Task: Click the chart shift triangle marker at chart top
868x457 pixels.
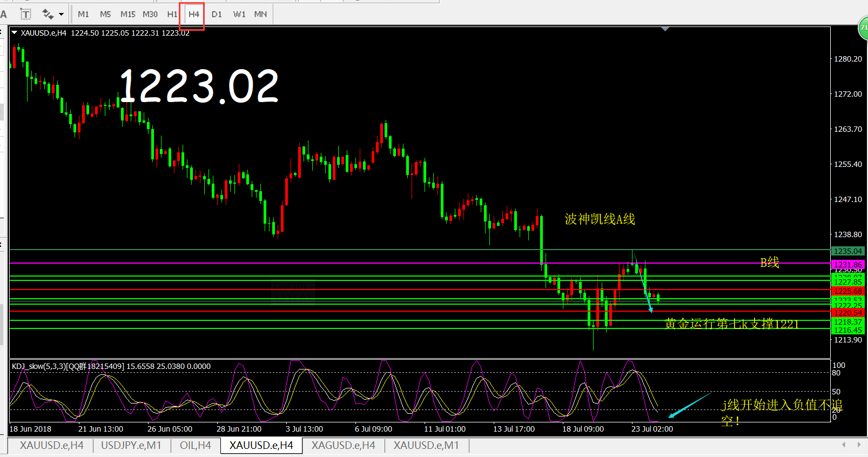Action: click(x=665, y=29)
